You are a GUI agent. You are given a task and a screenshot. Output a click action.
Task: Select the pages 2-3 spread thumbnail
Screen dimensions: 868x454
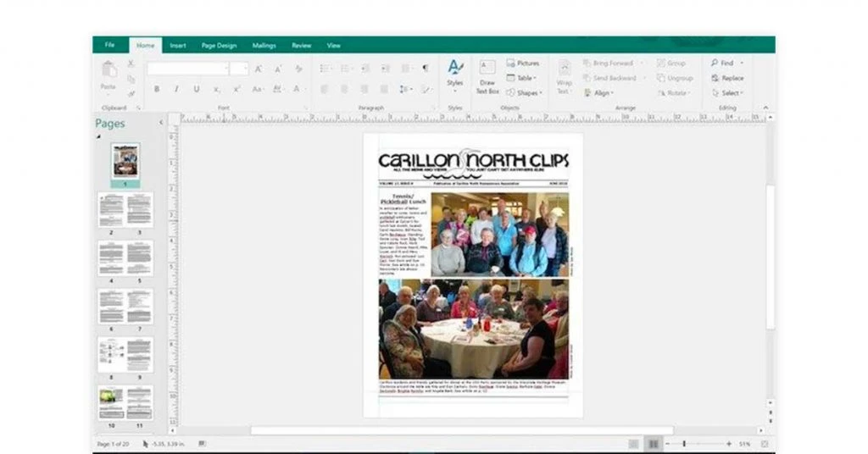[125, 210]
